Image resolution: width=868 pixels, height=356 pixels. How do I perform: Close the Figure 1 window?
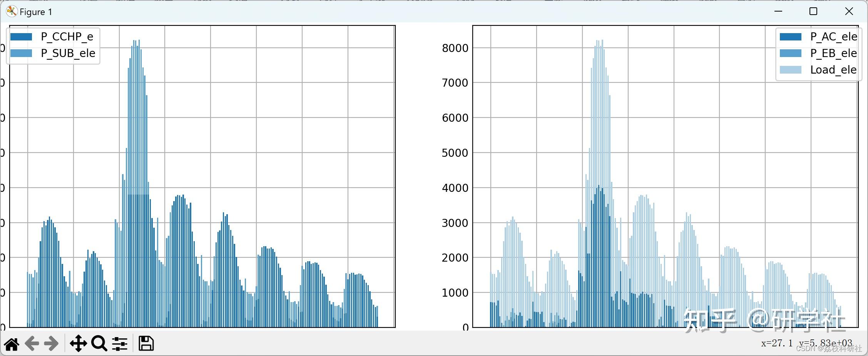849,12
